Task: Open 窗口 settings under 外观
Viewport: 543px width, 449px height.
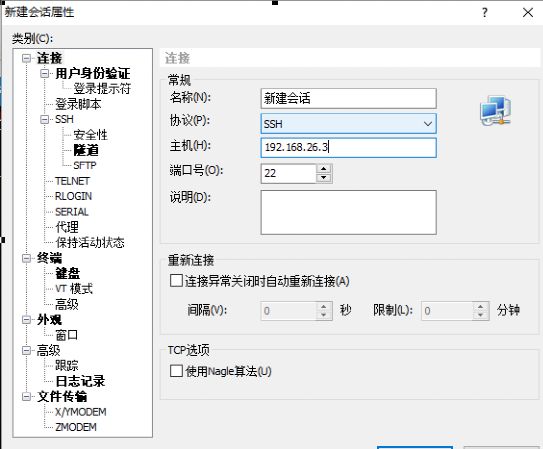Action: click(x=66, y=335)
